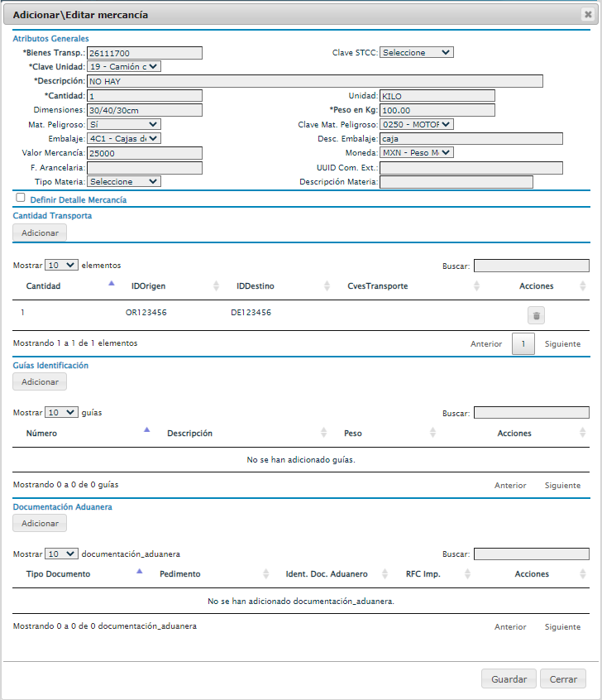Click Siguiente in documentación_aduanera pagination
Viewport: 602px width, 700px height.
[x=562, y=627]
